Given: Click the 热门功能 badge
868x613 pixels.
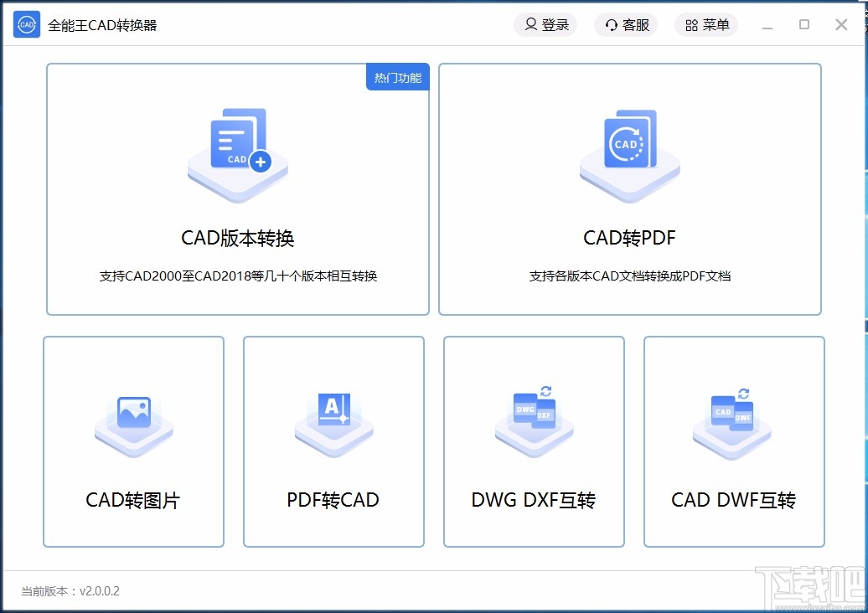Looking at the screenshot, I should click(397, 77).
